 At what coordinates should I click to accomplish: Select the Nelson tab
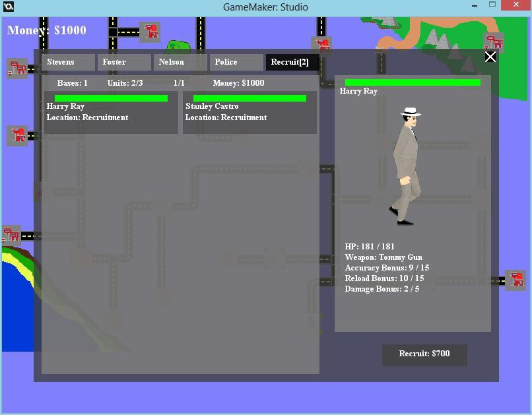point(180,62)
